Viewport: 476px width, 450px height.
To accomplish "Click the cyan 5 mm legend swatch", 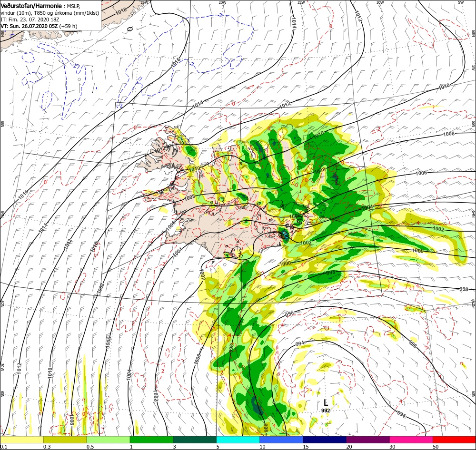I will tap(238, 440).
